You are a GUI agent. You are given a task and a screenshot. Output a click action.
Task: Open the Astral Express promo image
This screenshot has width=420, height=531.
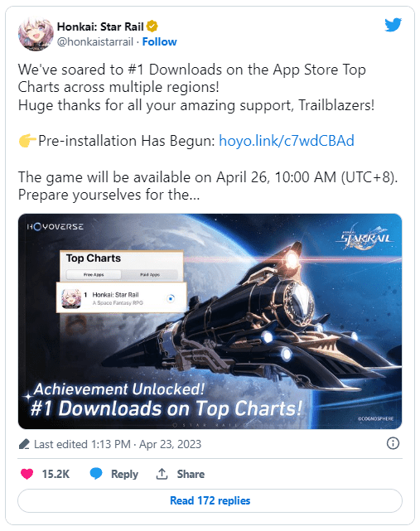tap(210, 321)
